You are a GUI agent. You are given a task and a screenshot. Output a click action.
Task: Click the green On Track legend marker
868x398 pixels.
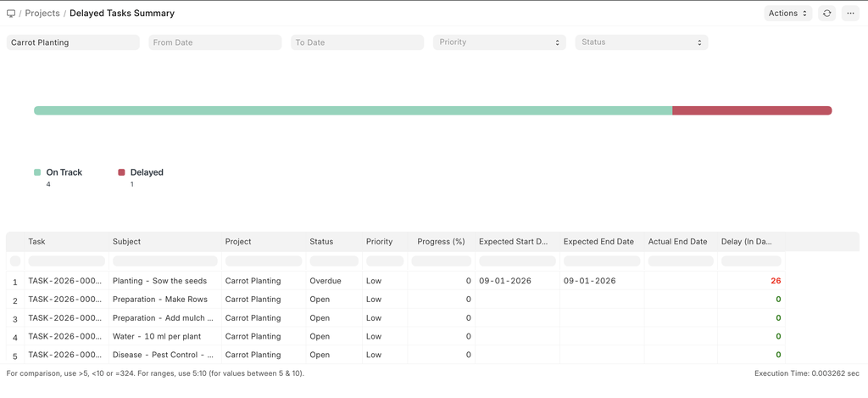[x=37, y=172]
